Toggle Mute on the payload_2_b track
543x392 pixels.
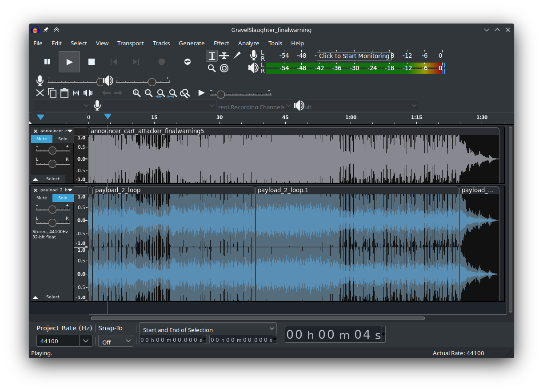tap(41, 198)
